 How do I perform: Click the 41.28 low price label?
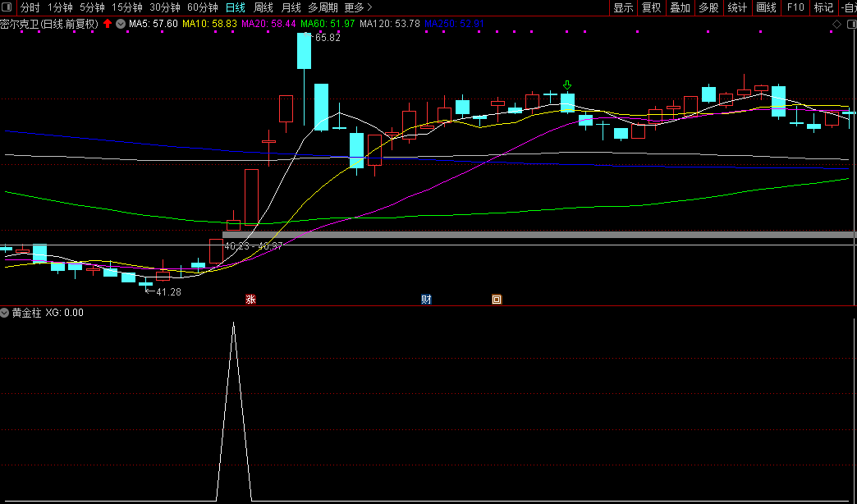pyautogui.click(x=168, y=292)
